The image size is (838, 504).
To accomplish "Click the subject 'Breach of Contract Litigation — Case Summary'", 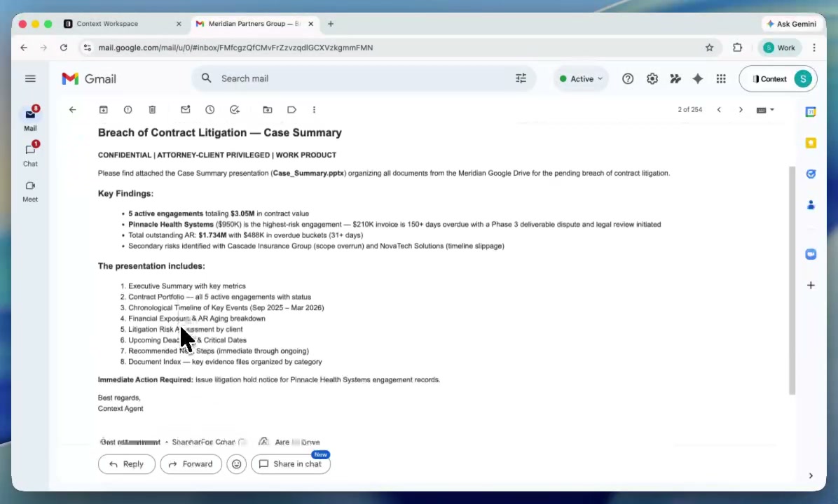I will click(x=219, y=132).
